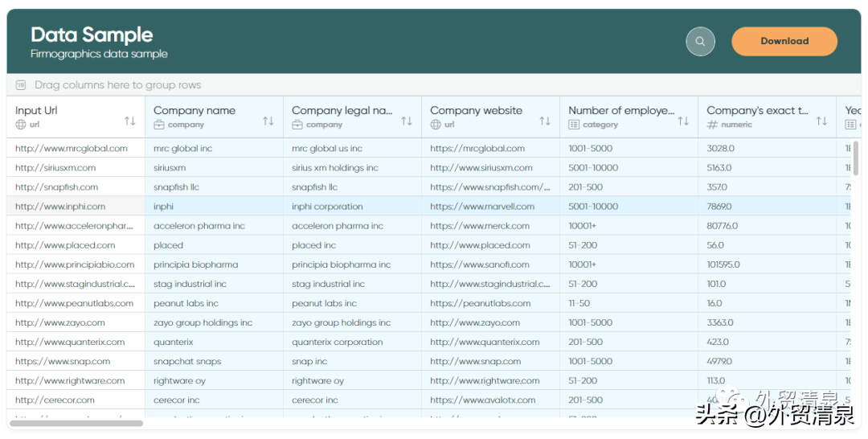Click the cell http://www.rightware.com in Company website
The height and width of the screenshot is (439, 868).
pos(491,381)
